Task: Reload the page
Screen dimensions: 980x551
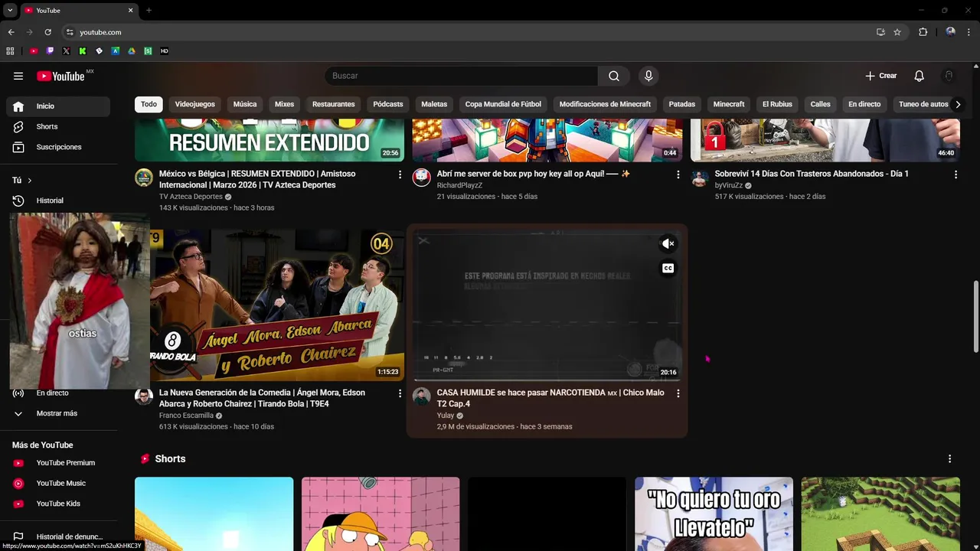Action: click(47, 32)
